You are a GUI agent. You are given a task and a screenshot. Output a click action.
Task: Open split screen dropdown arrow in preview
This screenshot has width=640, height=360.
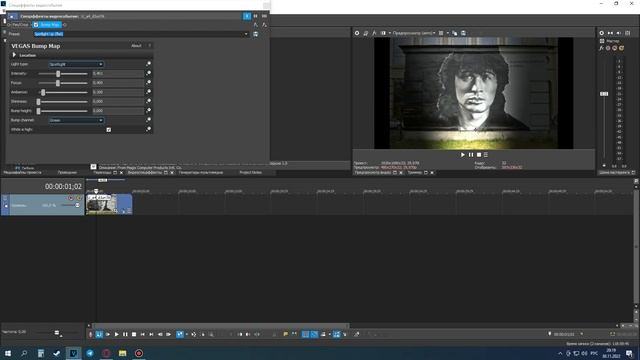(389, 33)
